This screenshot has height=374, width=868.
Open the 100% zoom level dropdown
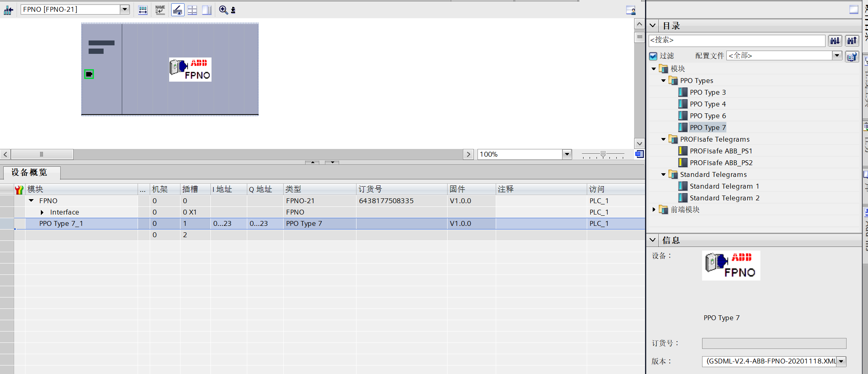(x=567, y=154)
